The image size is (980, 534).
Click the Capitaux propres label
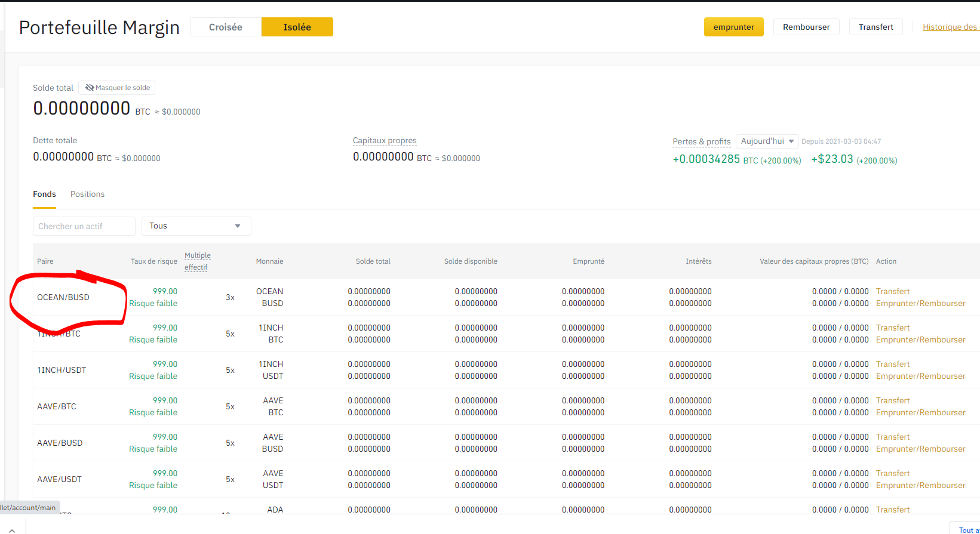tap(385, 141)
